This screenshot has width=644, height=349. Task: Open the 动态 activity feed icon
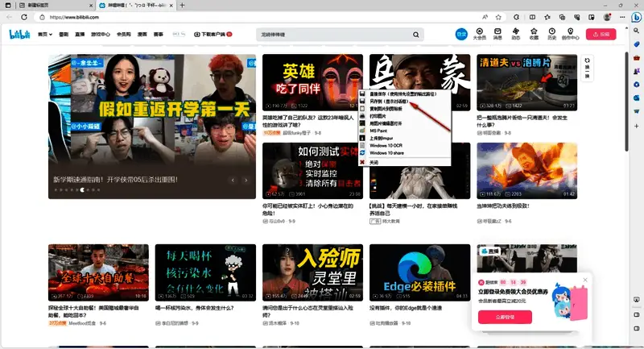[x=515, y=34]
